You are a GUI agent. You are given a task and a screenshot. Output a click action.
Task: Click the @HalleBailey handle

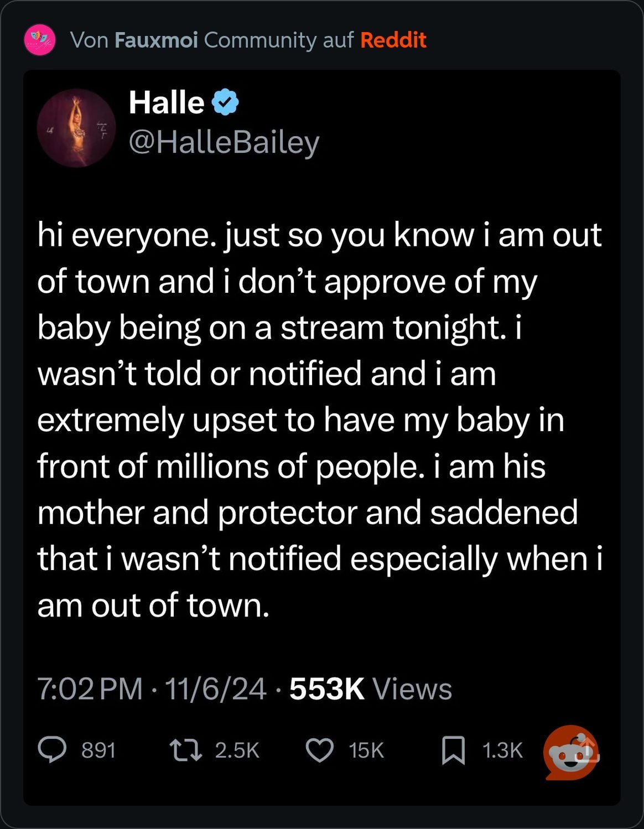tap(224, 142)
